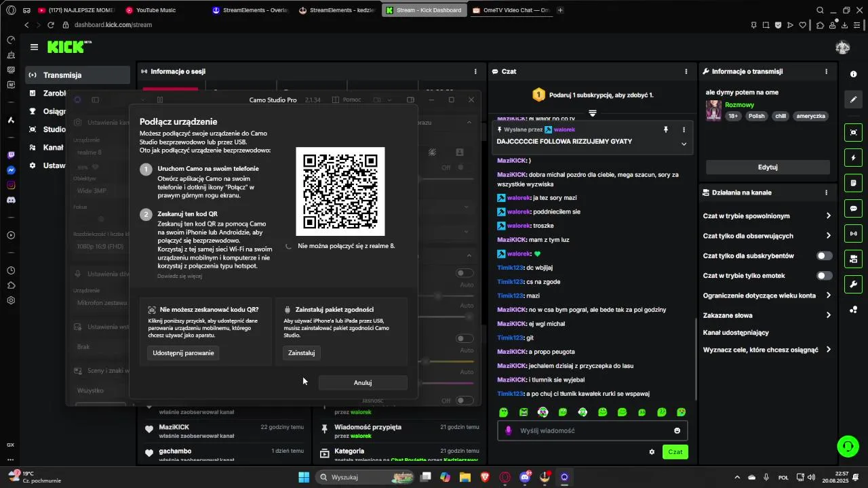This screenshot has height=488, width=868.
Task: Click Zainstaluj compatibility package button
Action: point(301,353)
